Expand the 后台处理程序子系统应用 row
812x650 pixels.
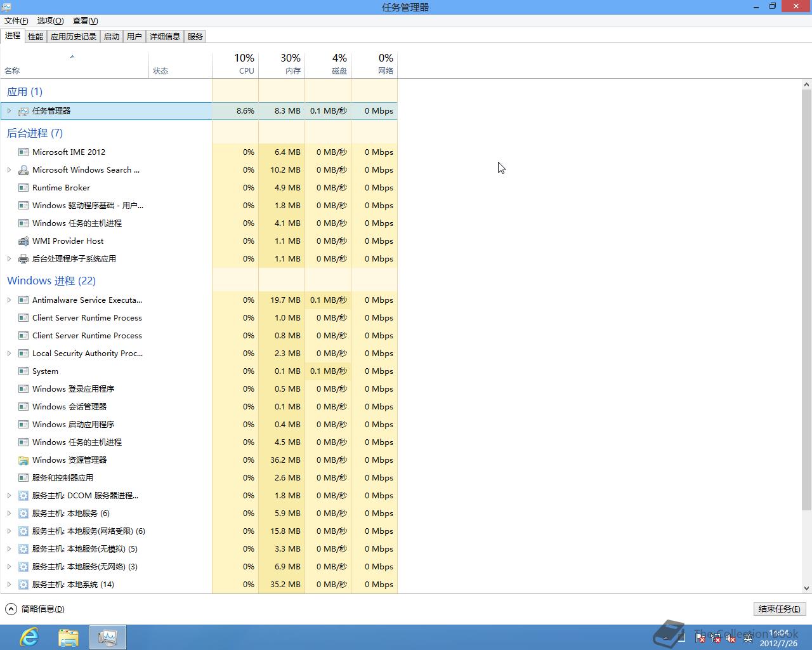9,259
